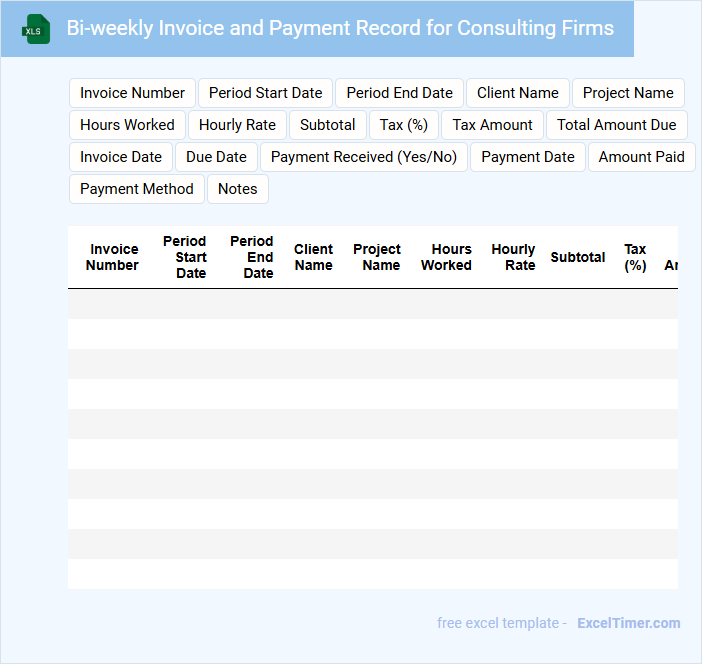Click the Payment Received (Yes/No) tag

click(363, 157)
